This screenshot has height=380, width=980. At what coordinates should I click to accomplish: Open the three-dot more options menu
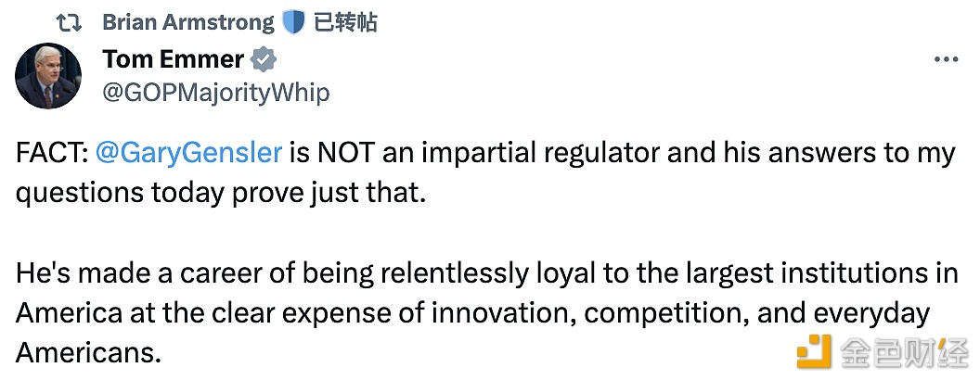click(946, 60)
